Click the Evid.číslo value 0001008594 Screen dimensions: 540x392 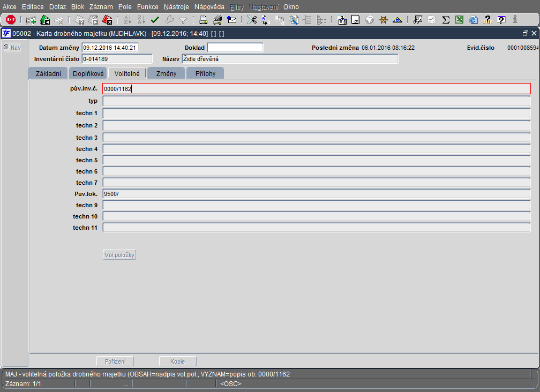(x=523, y=48)
